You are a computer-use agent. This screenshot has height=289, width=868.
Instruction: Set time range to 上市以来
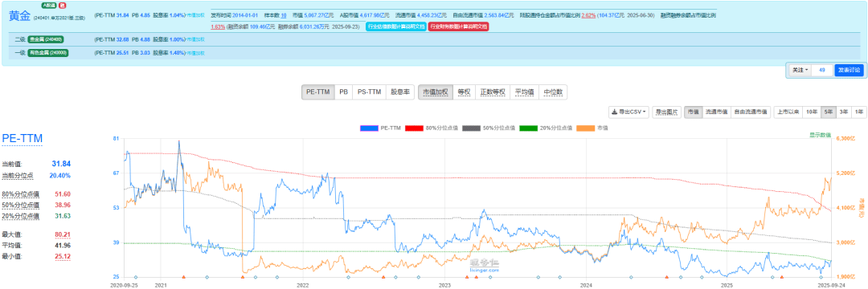[x=788, y=112]
